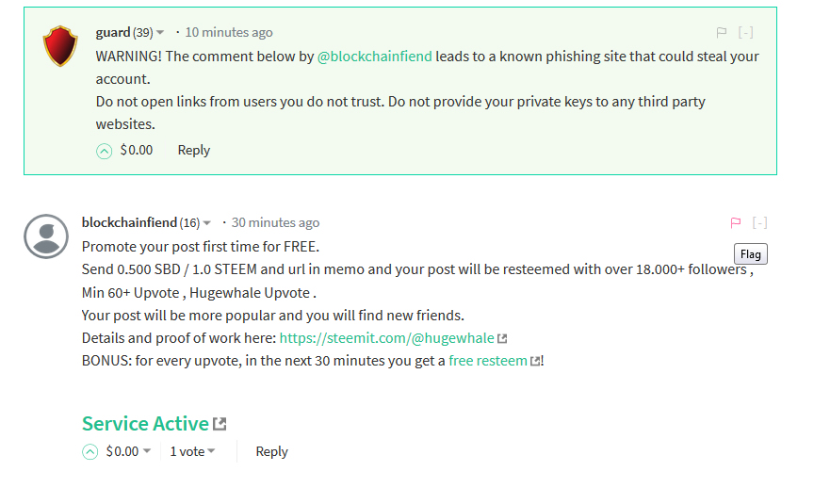The image size is (814, 504).
Task: Collapse the guard comment with [-] toggle
Action: [745, 33]
